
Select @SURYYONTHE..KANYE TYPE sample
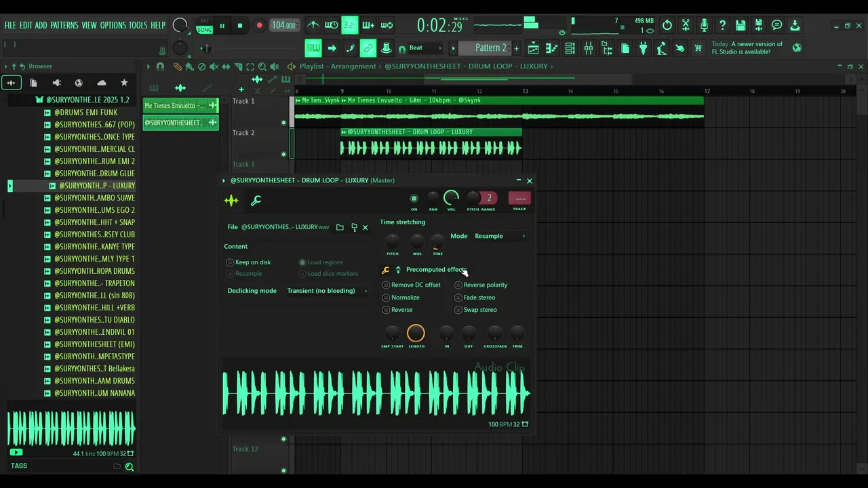94,247
